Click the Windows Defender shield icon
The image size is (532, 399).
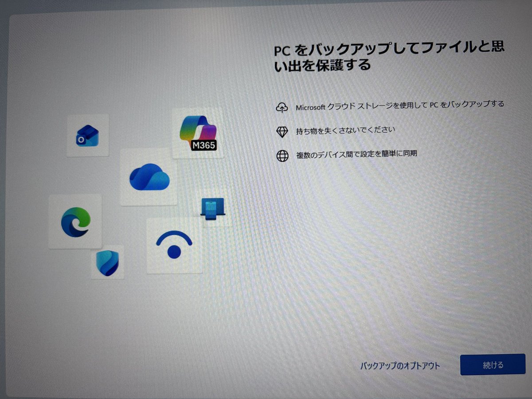[107, 262]
